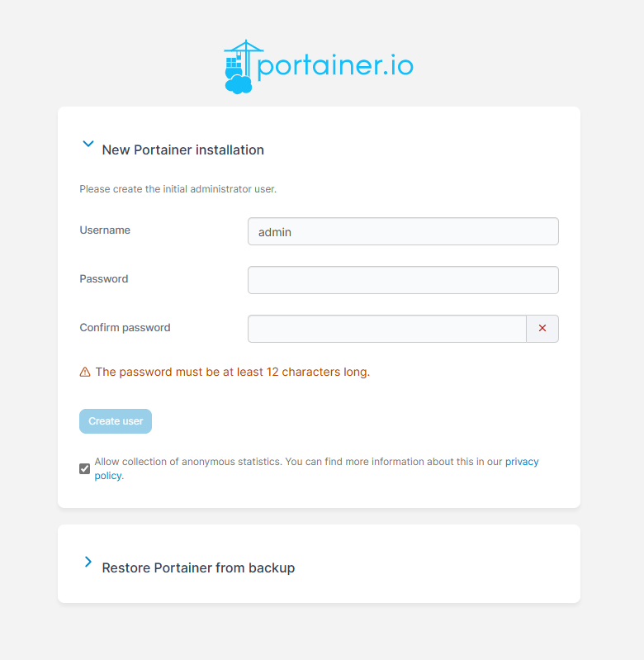Click the password length warning message
The height and width of the screenshot is (660, 644).
[x=233, y=372]
